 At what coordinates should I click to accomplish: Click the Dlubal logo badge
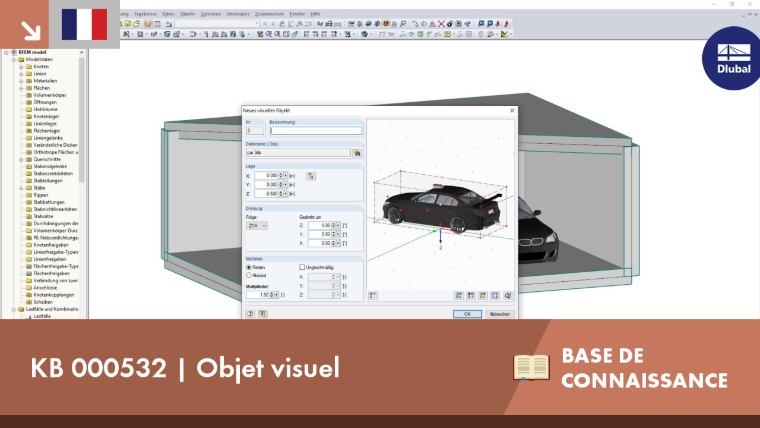click(x=731, y=59)
